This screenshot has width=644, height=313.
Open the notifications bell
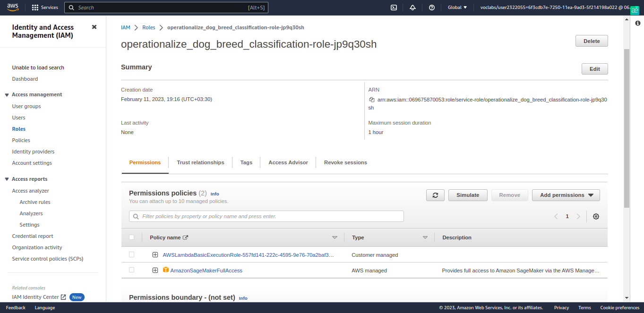(412, 8)
